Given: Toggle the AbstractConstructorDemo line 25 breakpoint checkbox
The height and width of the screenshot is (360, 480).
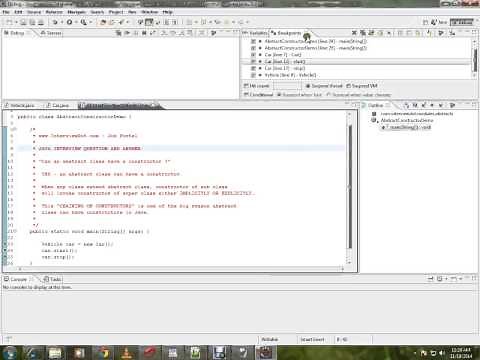Looking at the screenshot, I should 253,48.
